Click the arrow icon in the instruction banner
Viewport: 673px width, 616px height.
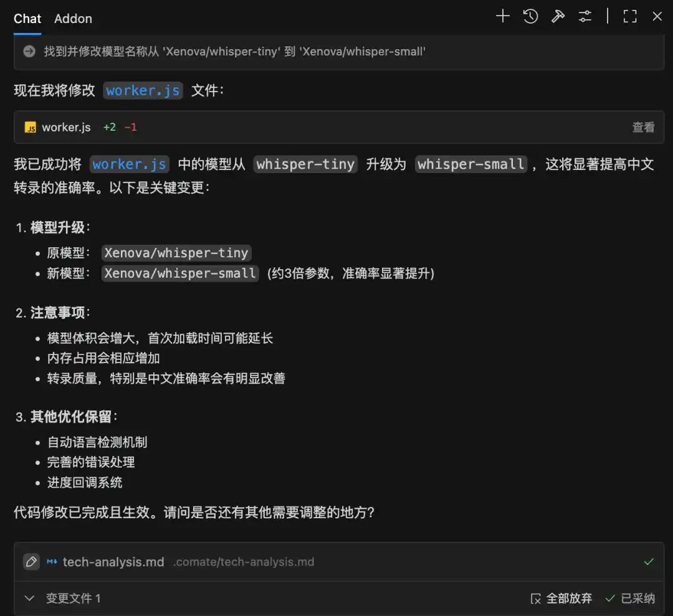click(x=29, y=52)
